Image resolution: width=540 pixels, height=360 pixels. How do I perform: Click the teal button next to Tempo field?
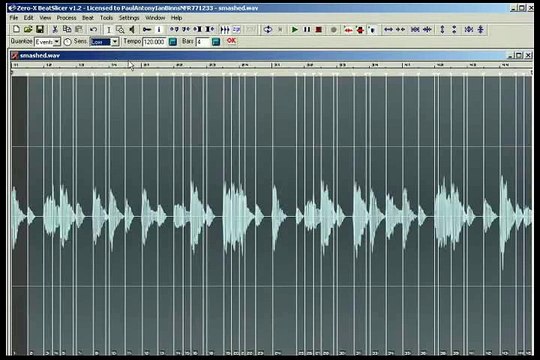pos(173,42)
